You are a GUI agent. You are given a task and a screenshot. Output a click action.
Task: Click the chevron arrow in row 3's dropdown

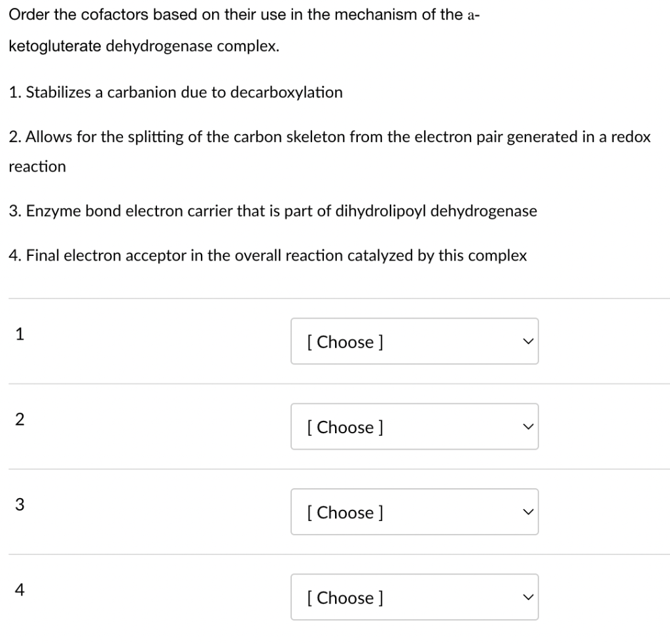pos(525,512)
